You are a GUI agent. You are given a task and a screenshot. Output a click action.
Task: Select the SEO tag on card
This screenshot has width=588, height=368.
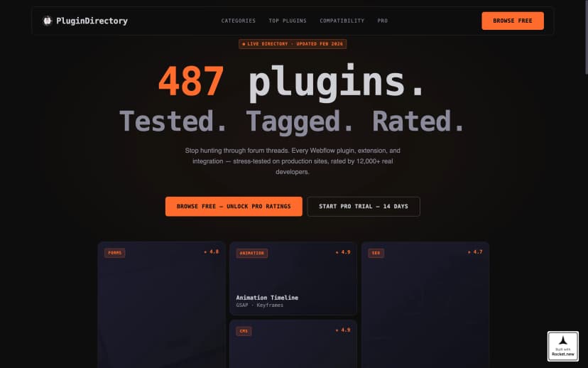pyautogui.click(x=376, y=253)
